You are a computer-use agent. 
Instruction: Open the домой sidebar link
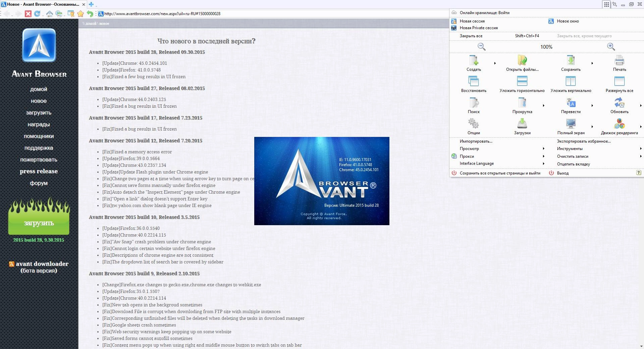(x=39, y=89)
